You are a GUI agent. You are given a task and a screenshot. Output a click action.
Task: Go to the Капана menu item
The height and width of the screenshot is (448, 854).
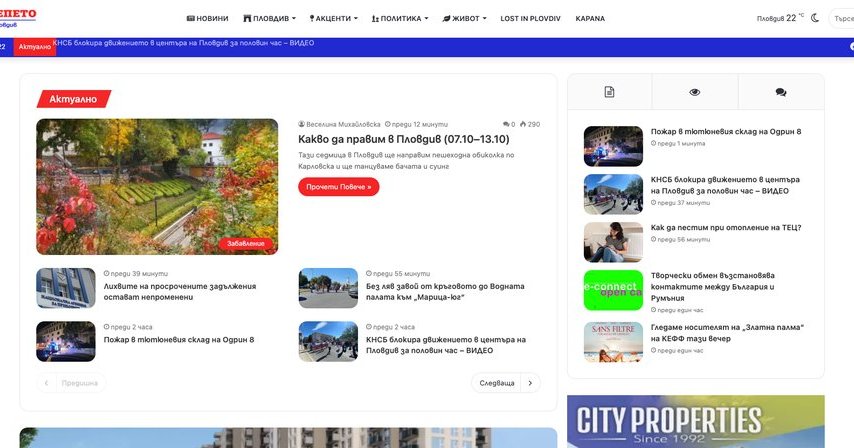(590, 18)
